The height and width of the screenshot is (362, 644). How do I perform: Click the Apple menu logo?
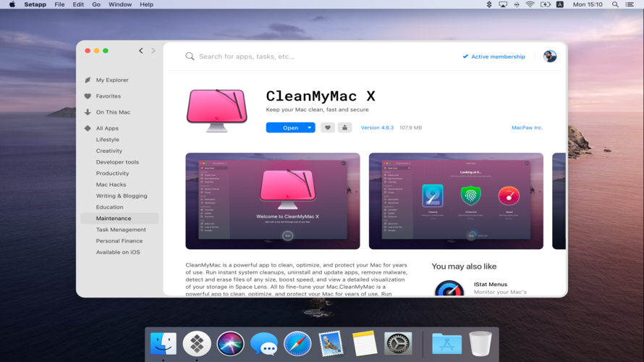pos(12,4)
